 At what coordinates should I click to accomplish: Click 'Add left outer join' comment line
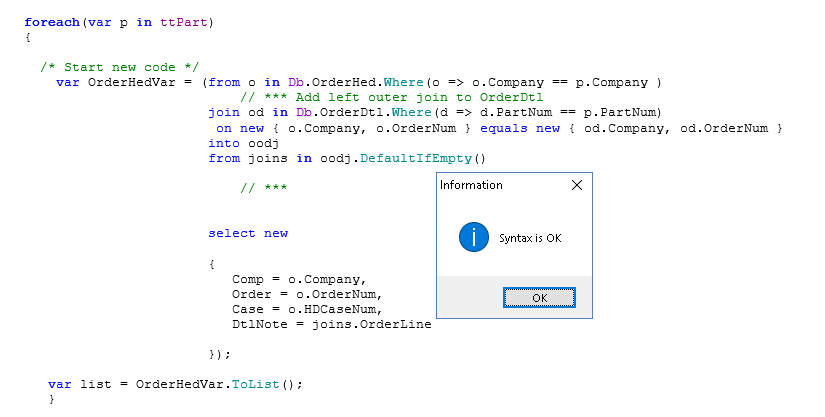point(391,97)
